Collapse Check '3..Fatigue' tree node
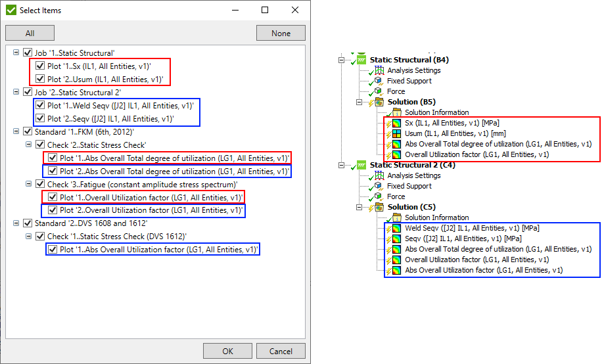This screenshot has width=604, height=364. point(28,184)
